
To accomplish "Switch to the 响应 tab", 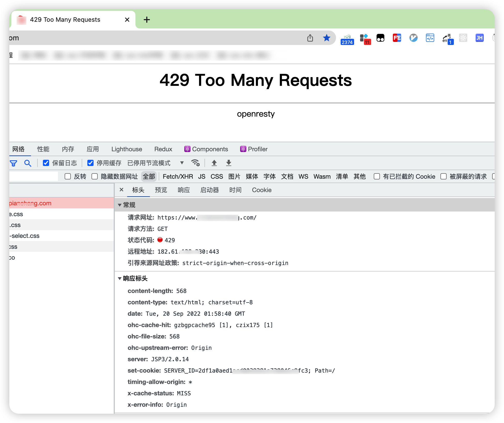I will pyautogui.click(x=184, y=190).
